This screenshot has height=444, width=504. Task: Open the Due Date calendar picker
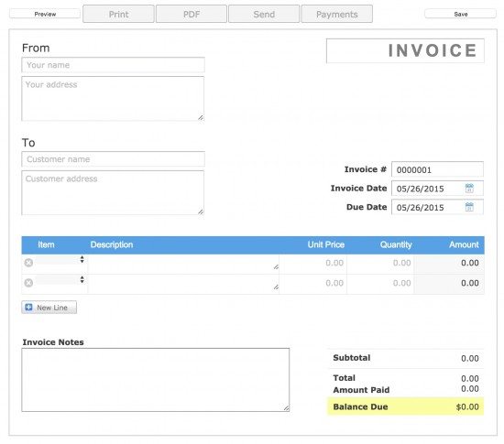(469, 207)
